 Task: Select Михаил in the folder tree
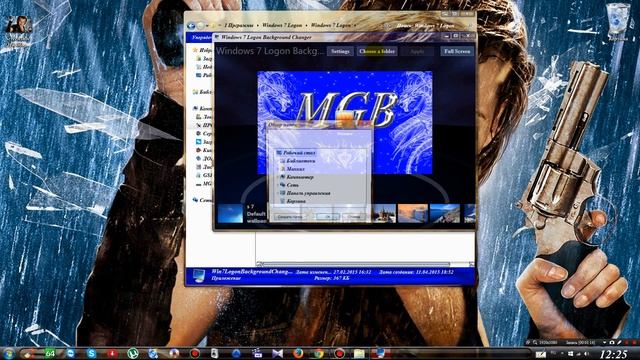[296, 169]
